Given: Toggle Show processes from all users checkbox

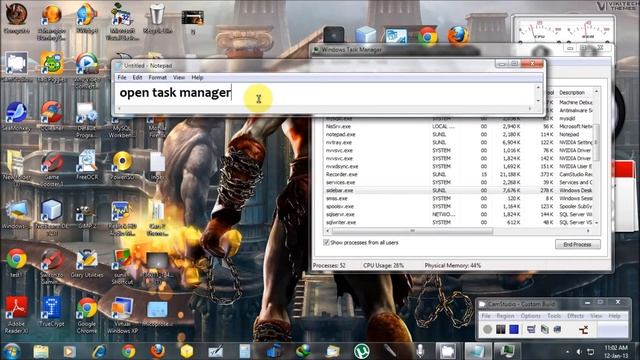Looking at the screenshot, I should point(327,242).
